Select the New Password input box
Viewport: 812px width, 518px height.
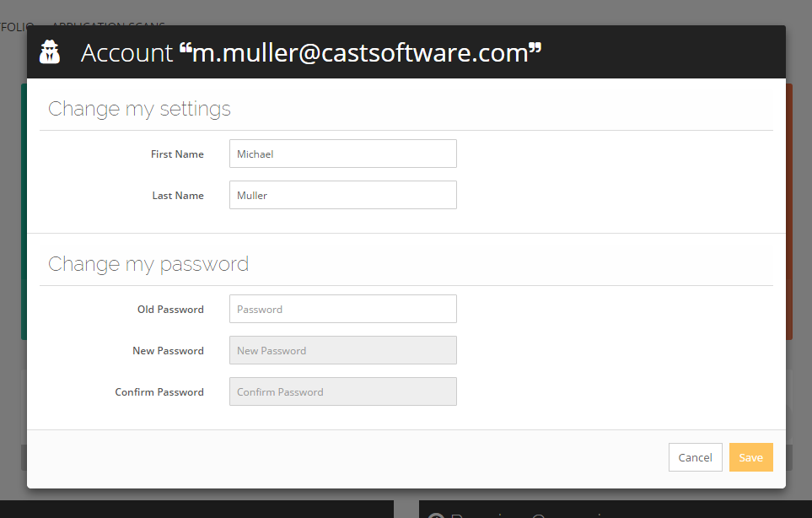click(x=342, y=350)
